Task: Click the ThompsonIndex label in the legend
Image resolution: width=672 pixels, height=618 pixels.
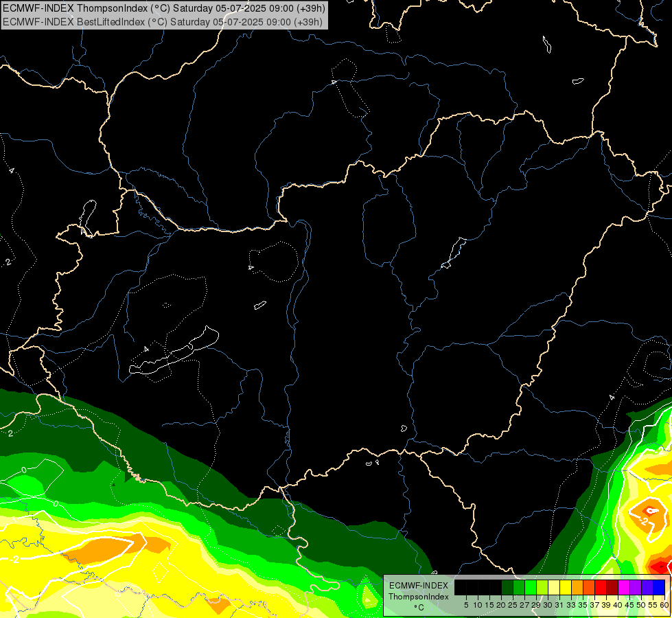Action: pos(419,597)
